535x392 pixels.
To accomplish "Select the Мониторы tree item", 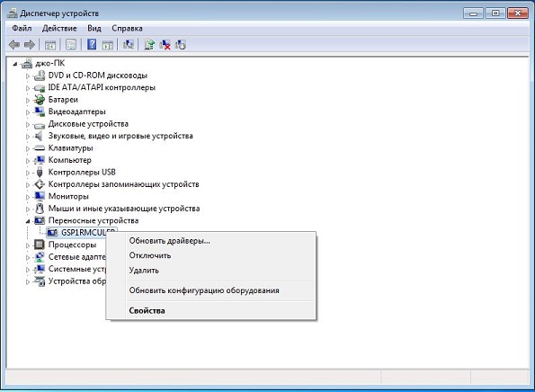I will 68,197.
